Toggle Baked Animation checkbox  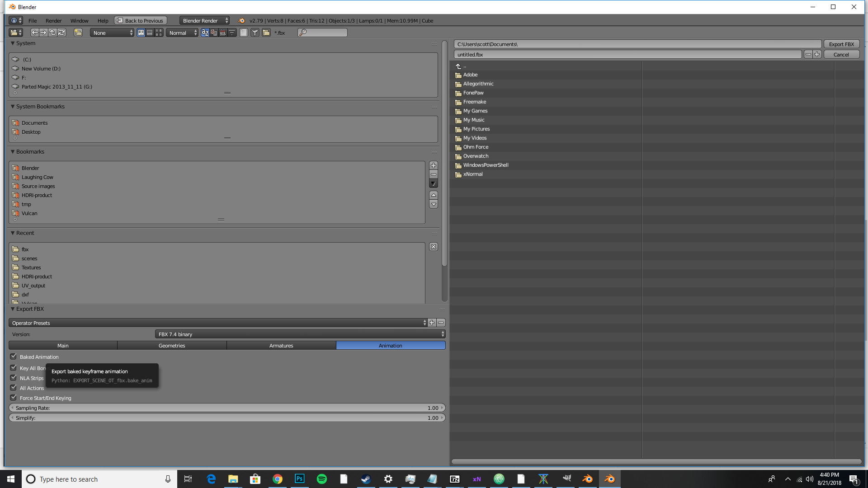14,357
